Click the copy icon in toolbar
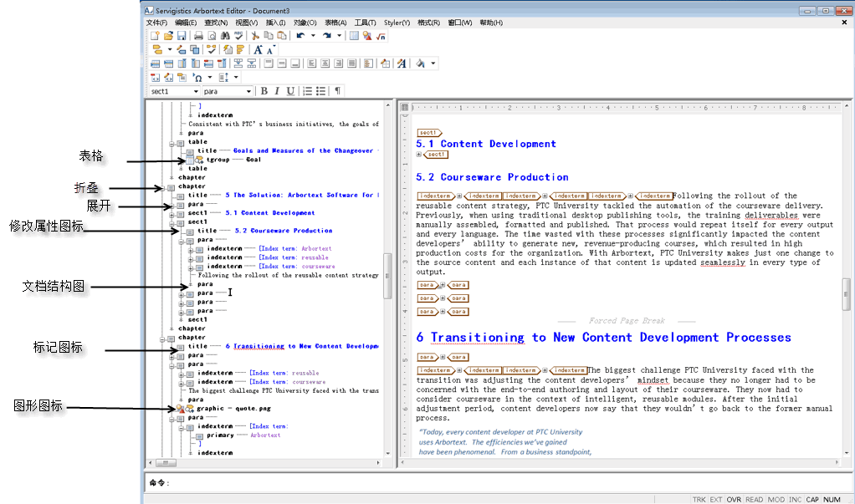Screen dimensions: 855x504 point(269,36)
